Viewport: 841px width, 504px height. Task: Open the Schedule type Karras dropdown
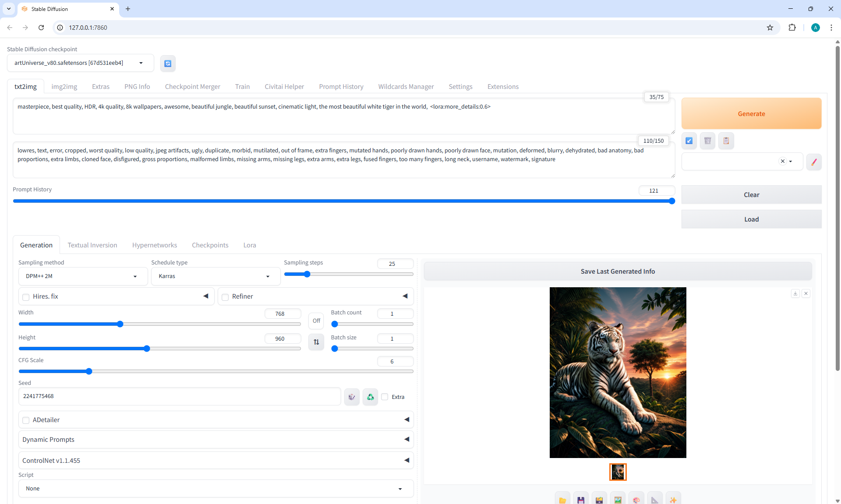(x=215, y=276)
